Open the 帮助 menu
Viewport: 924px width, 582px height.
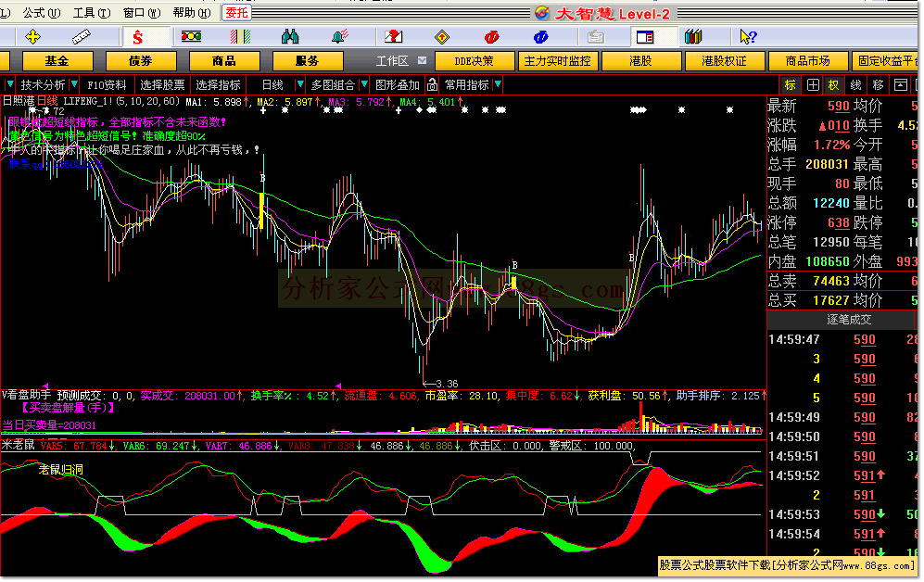pyautogui.click(x=192, y=12)
